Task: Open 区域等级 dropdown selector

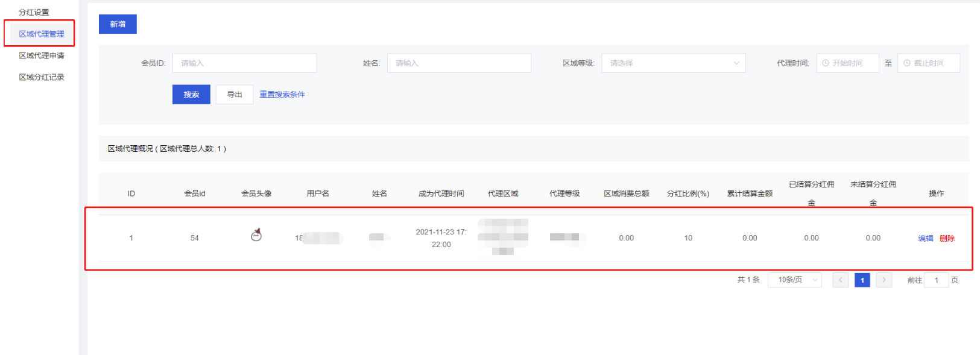Action: click(673, 63)
